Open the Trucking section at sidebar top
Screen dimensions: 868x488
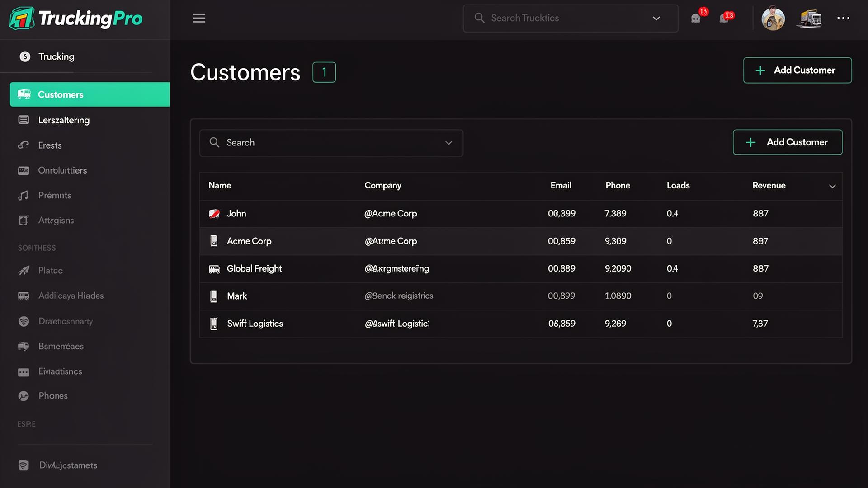[57, 56]
